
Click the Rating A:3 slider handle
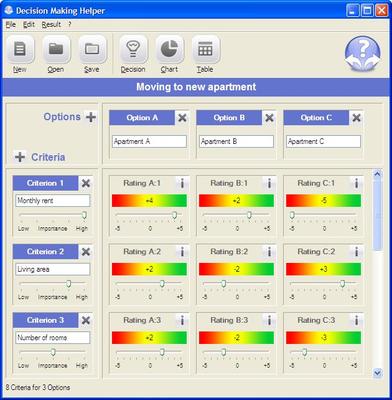tap(162, 352)
